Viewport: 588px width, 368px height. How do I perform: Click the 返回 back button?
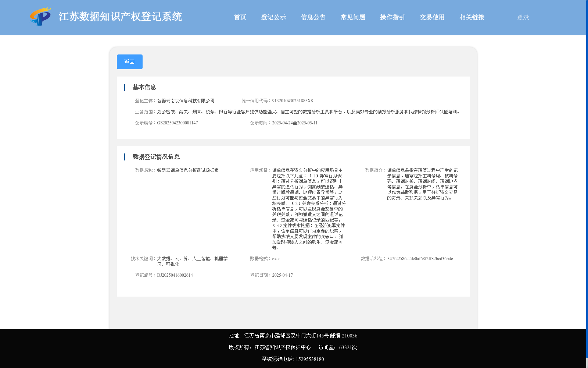click(130, 62)
